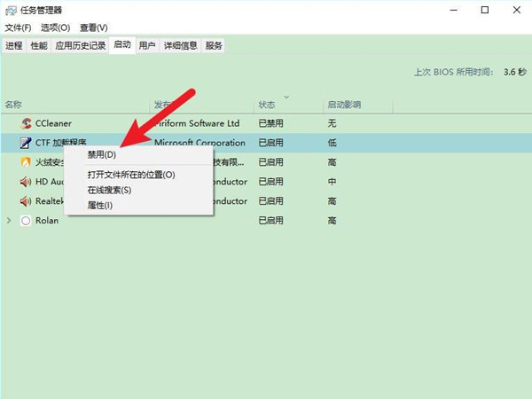Open the 详细信息 tab

tap(180, 45)
